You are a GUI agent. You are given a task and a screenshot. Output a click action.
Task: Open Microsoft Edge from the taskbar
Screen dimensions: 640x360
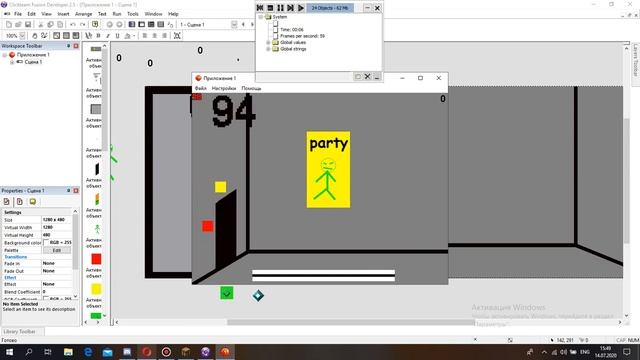[x=88, y=352]
